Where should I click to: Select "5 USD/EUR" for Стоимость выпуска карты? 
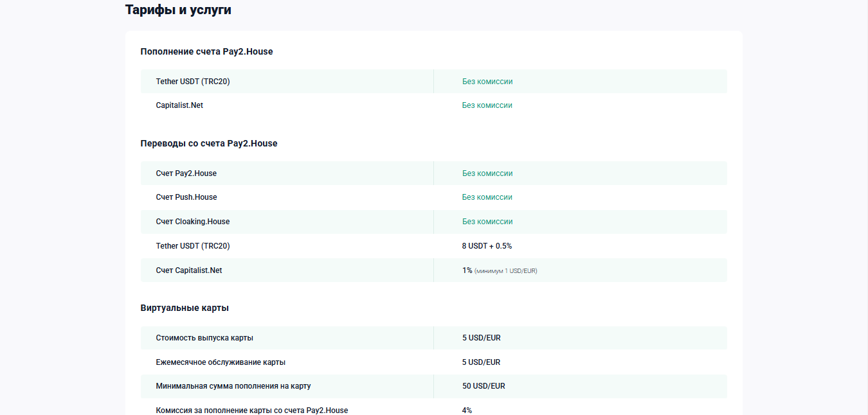(481, 338)
